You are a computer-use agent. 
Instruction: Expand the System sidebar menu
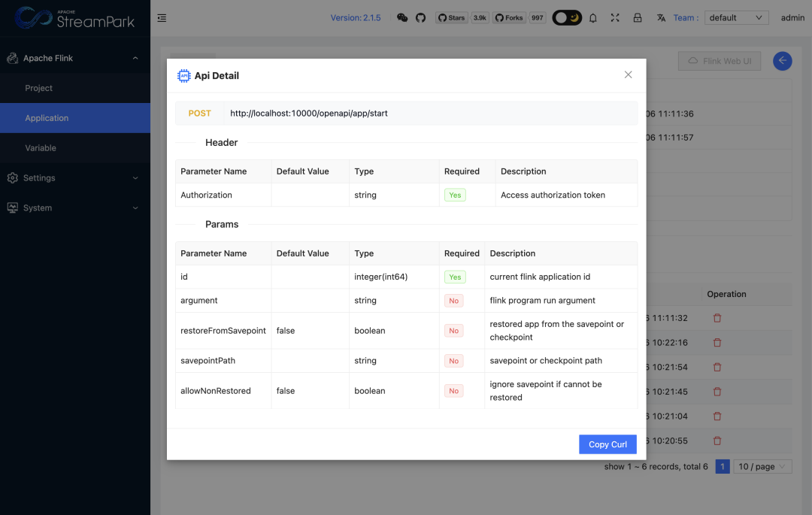pyautogui.click(x=75, y=208)
